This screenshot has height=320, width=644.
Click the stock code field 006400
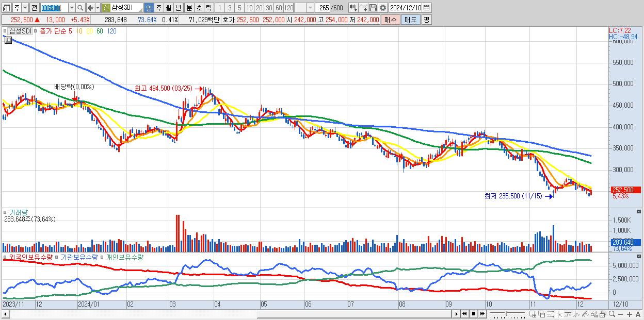point(54,8)
